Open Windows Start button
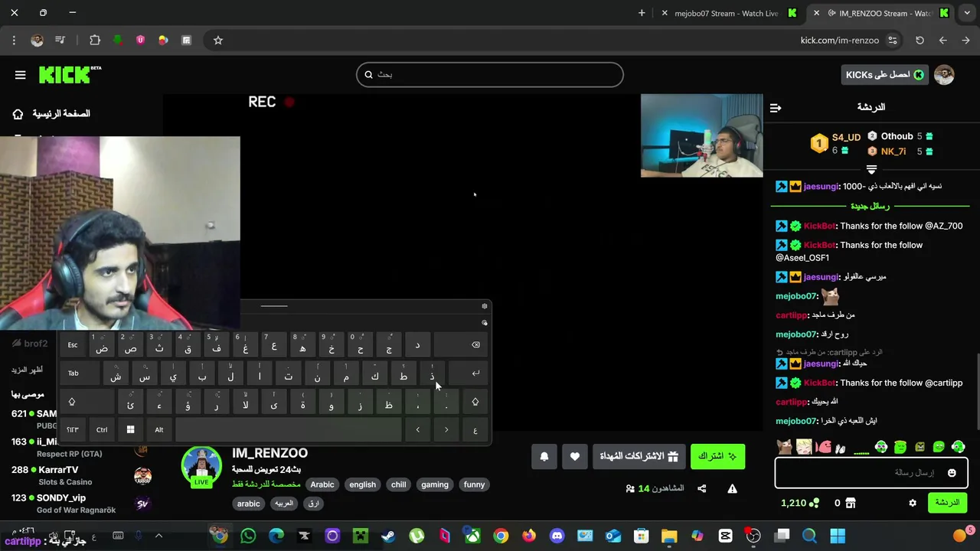Screen dimensions: 980x551 click(x=838, y=536)
